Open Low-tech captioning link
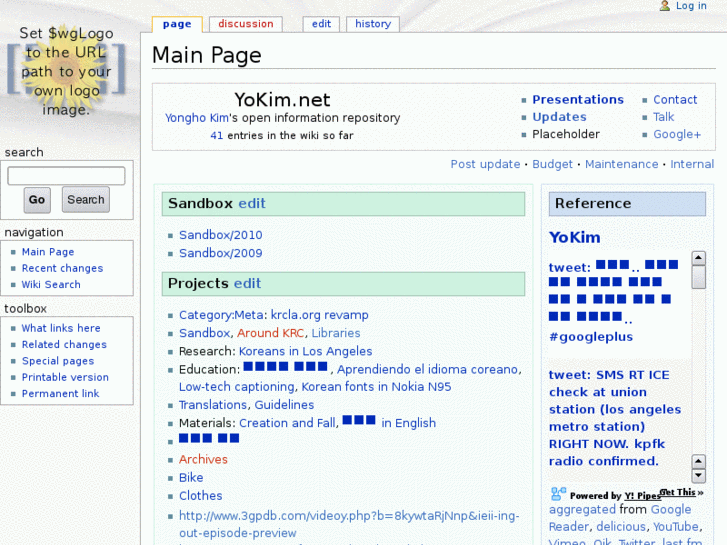The width and height of the screenshot is (727, 545). [236, 387]
